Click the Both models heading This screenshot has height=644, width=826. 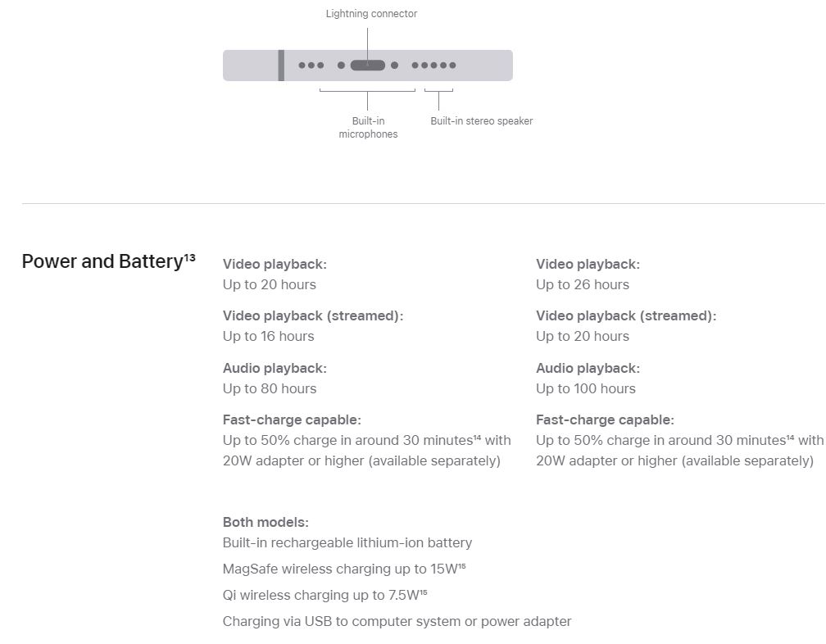(265, 522)
